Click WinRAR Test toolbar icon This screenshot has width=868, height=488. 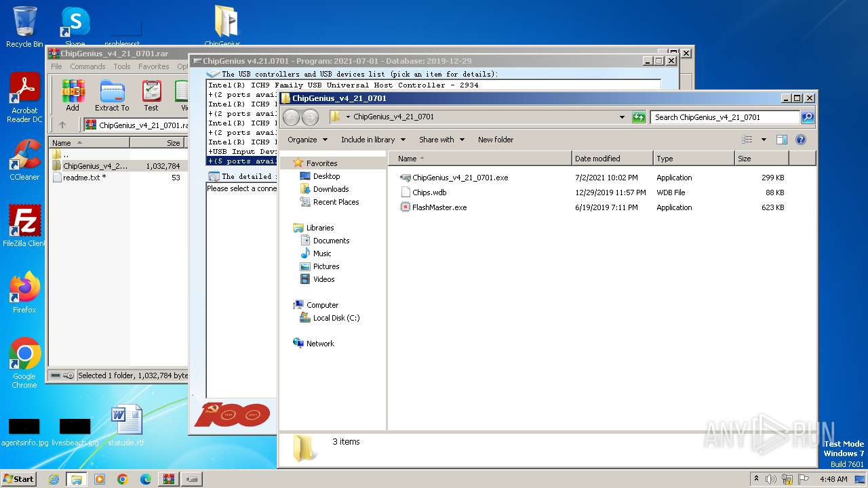pyautogui.click(x=151, y=96)
